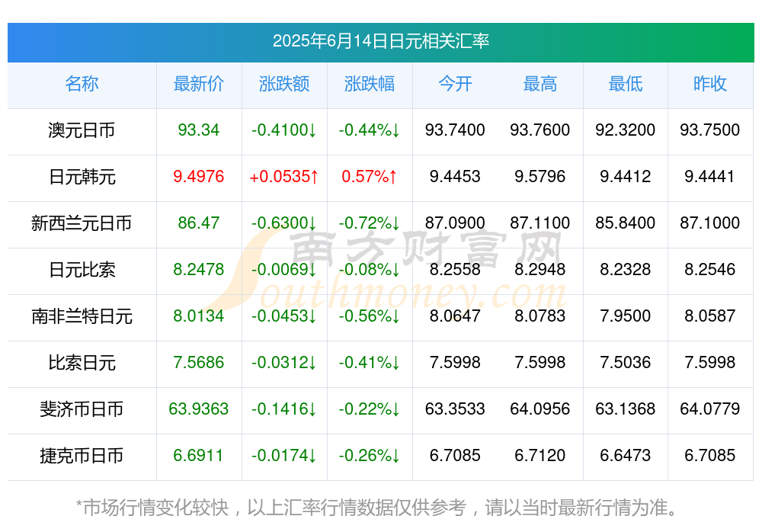The height and width of the screenshot is (532, 762).
Task: Click change percent -0.26%↓
Action: click(370, 455)
